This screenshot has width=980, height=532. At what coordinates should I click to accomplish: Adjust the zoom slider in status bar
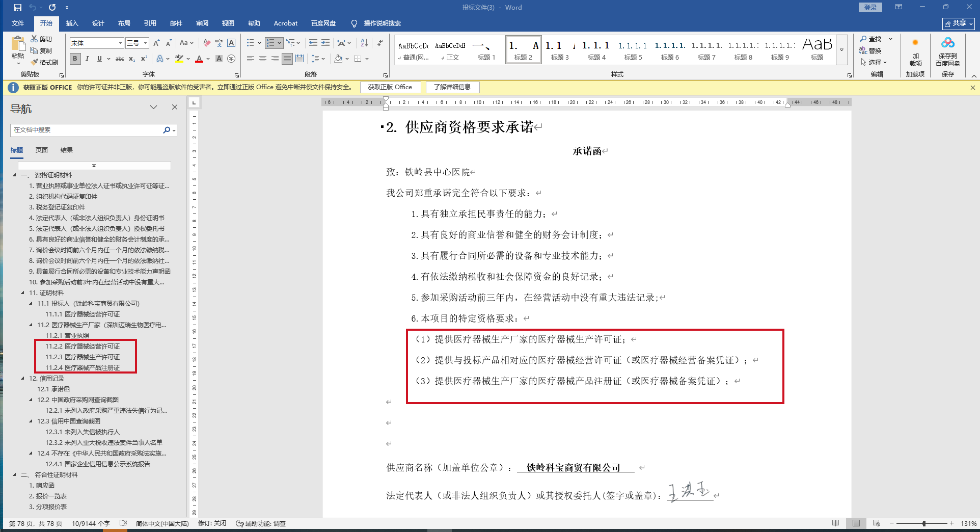[x=923, y=523]
